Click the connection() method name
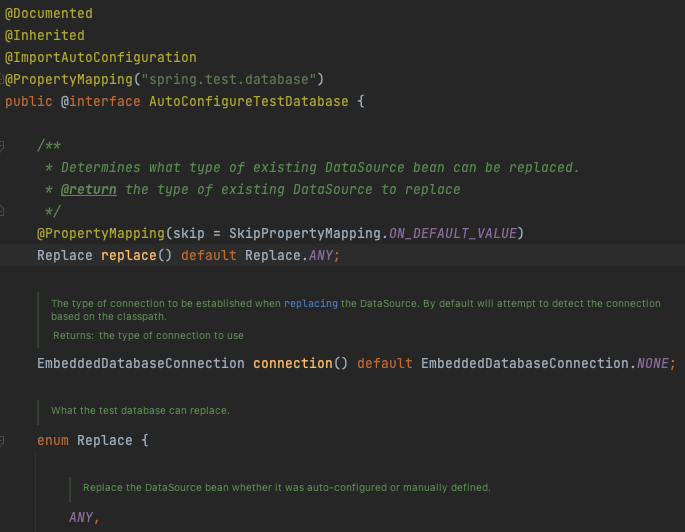The image size is (685, 532). click(x=293, y=363)
